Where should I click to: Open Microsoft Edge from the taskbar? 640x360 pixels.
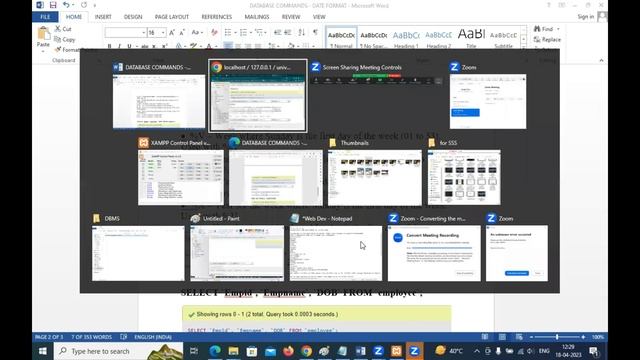coord(215,351)
